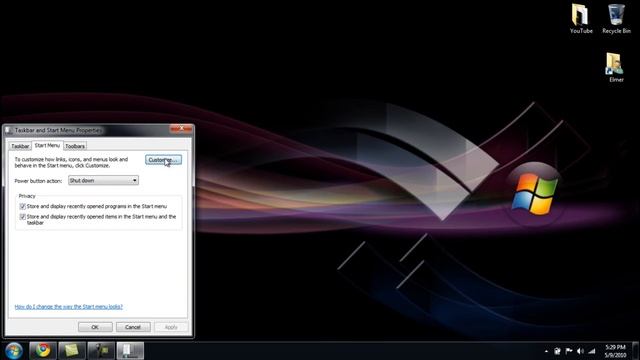Toggle Store recently opened programs checkbox
The height and width of the screenshot is (360, 640).
pyautogui.click(x=22, y=207)
